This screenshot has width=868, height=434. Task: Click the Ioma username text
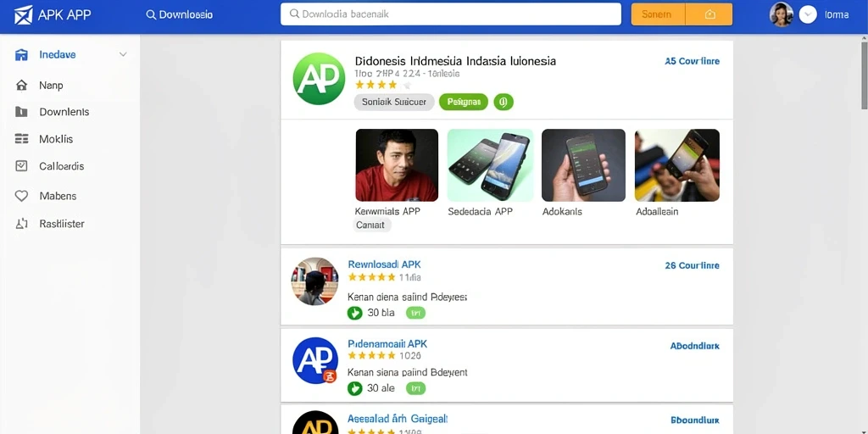pyautogui.click(x=837, y=15)
